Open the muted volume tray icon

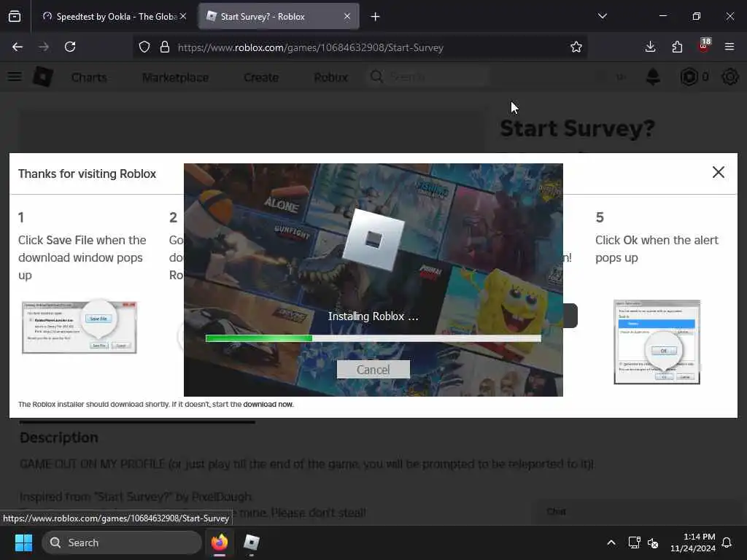[653, 542]
